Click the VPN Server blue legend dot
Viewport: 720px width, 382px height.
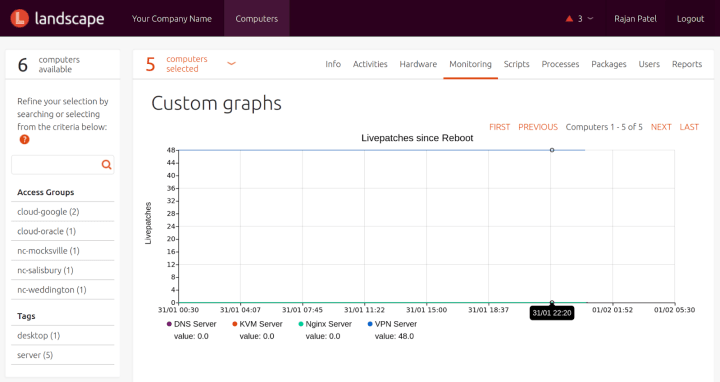tap(370, 324)
